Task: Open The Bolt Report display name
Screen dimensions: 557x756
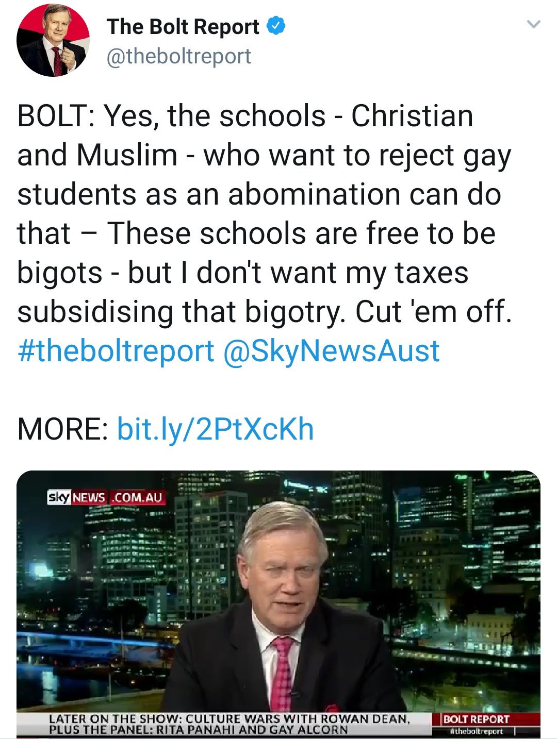Action: [183, 27]
